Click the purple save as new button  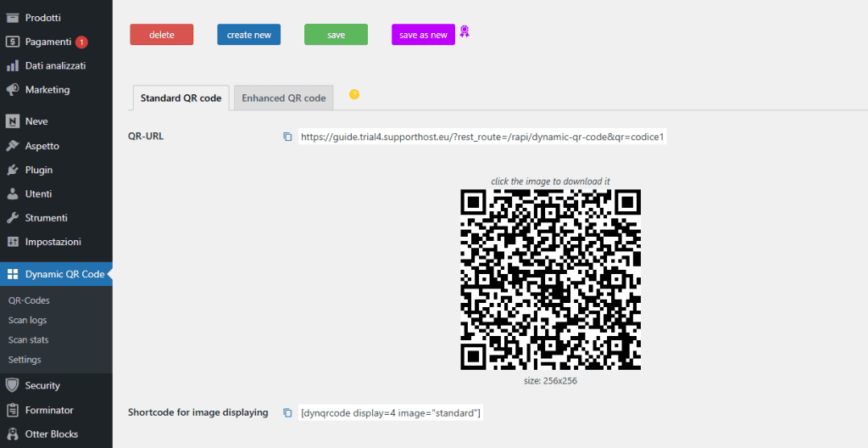(423, 35)
